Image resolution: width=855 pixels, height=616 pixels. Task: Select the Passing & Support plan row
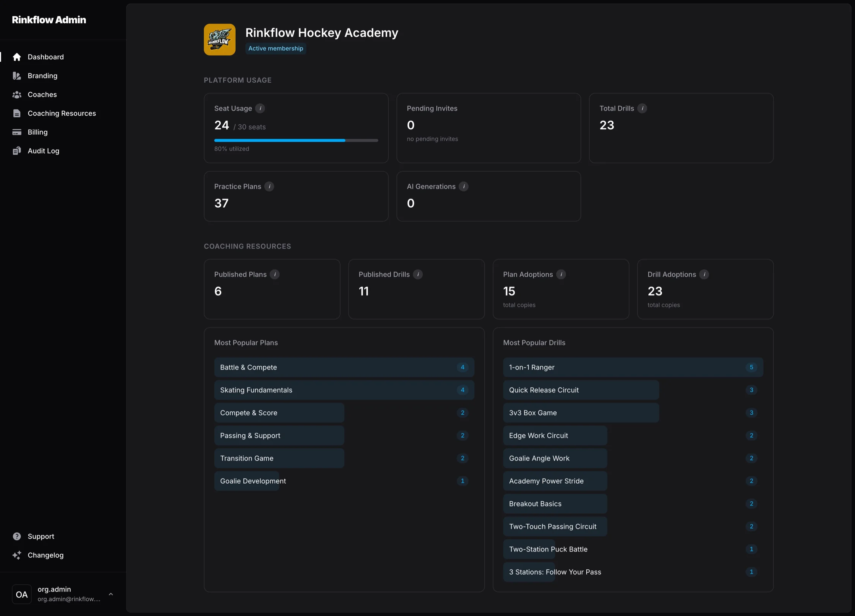coord(344,435)
